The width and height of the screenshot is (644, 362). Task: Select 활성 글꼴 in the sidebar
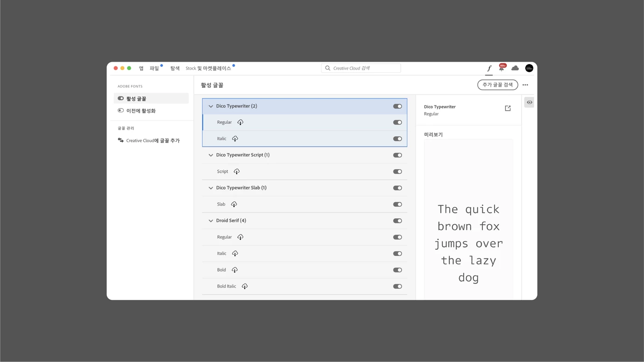click(151, 99)
